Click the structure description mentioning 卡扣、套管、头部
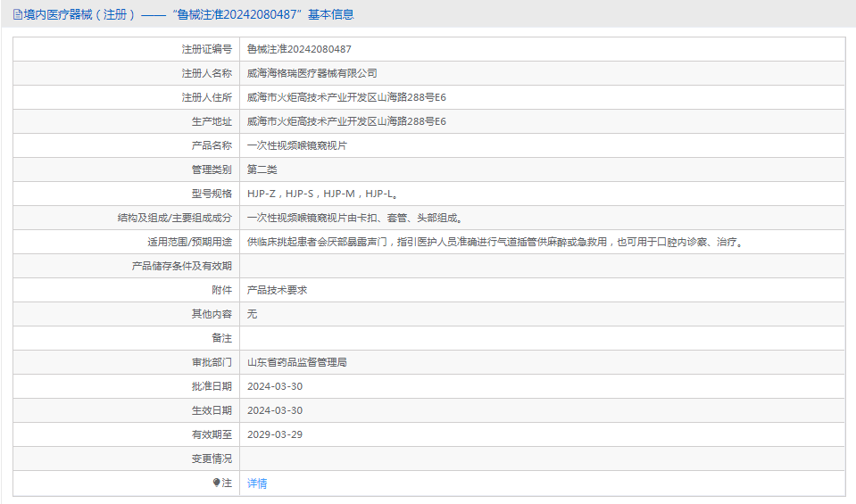Image resolution: width=856 pixels, height=504 pixels. 355,218
